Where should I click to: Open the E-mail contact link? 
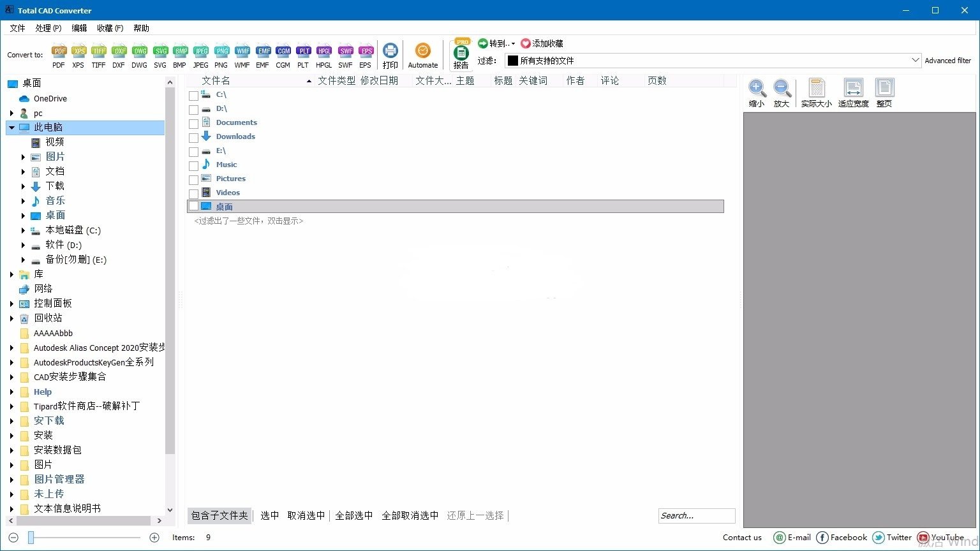[792, 538]
